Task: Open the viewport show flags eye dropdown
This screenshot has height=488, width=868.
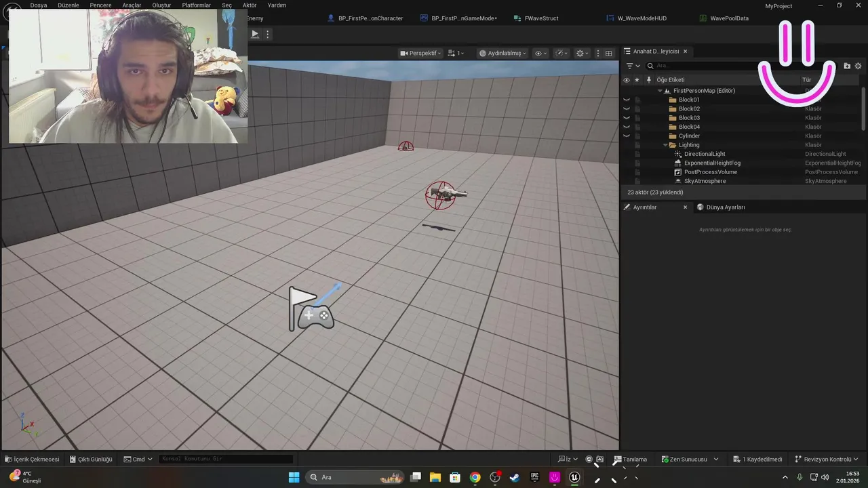Action: tap(540, 53)
